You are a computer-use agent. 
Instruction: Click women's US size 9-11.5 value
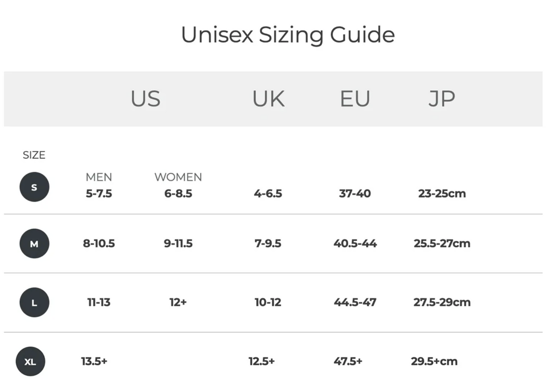point(178,243)
